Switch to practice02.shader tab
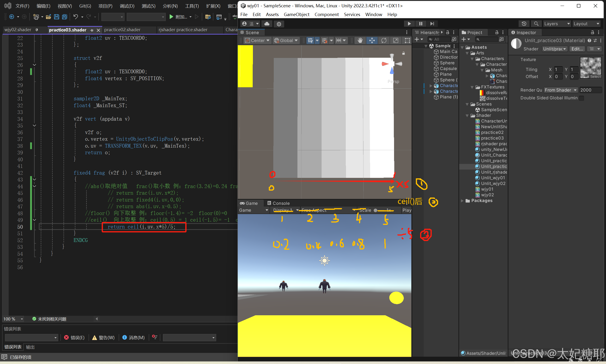Screen dimensions: 606x364 coord(122,30)
